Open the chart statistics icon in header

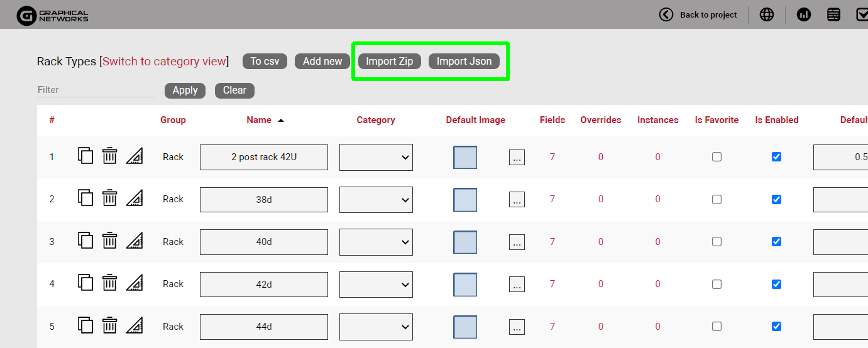803,14
